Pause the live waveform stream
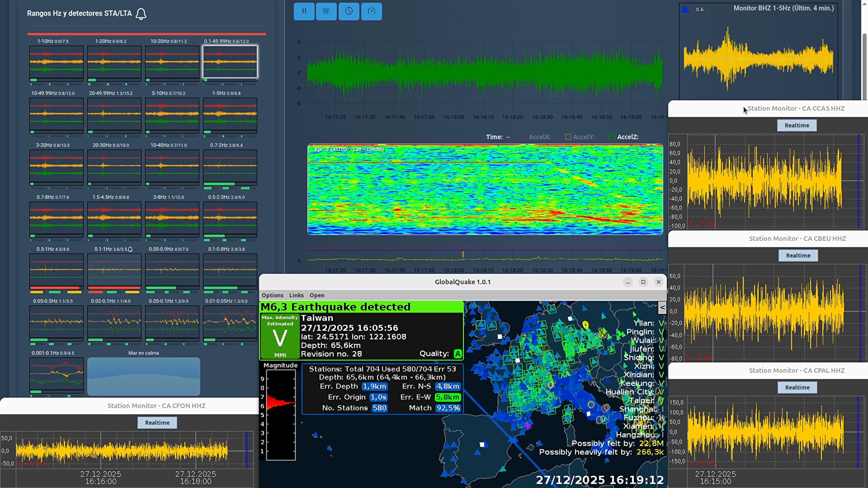The image size is (868, 488). [304, 11]
